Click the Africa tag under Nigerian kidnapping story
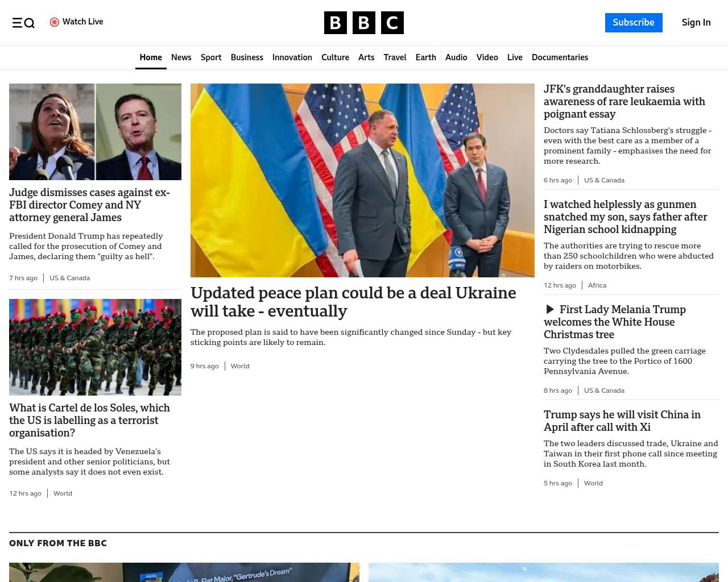Screen dimensions: 728x582 click(x=597, y=285)
